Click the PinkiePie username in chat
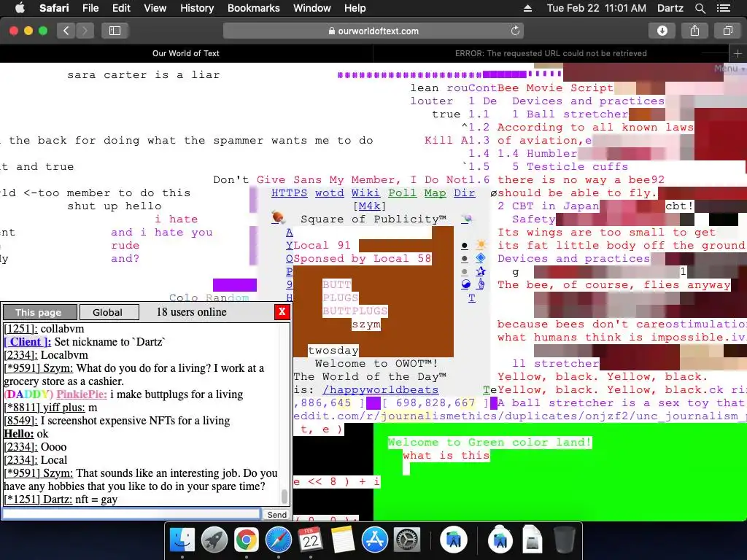The height and width of the screenshot is (560, 747). 82,394
